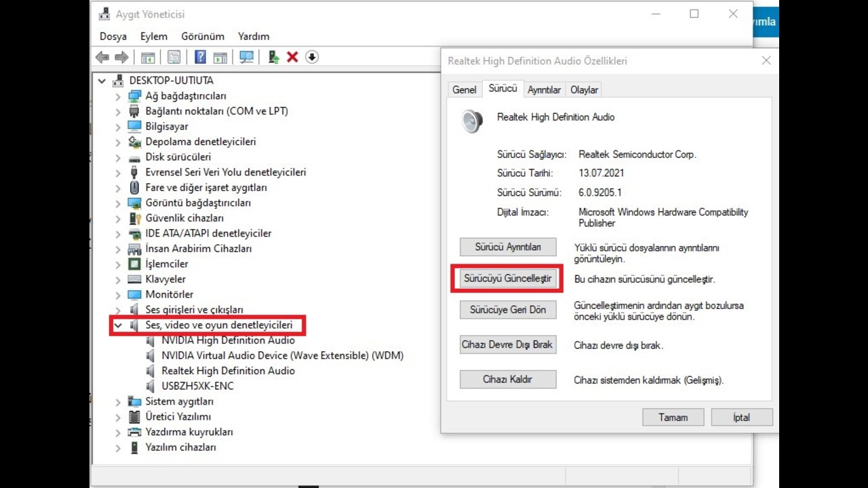Image resolution: width=868 pixels, height=488 pixels.
Task: Click the Properties toolbar icon
Action: tap(174, 58)
